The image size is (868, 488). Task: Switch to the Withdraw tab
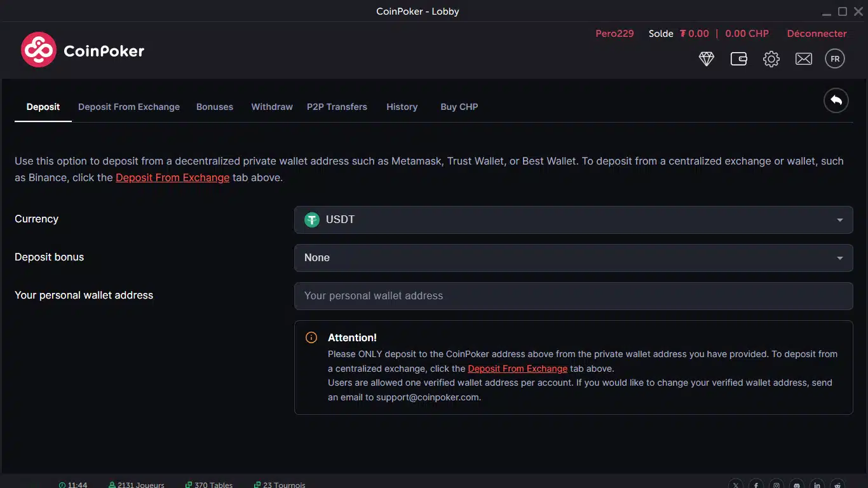click(272, 107)
